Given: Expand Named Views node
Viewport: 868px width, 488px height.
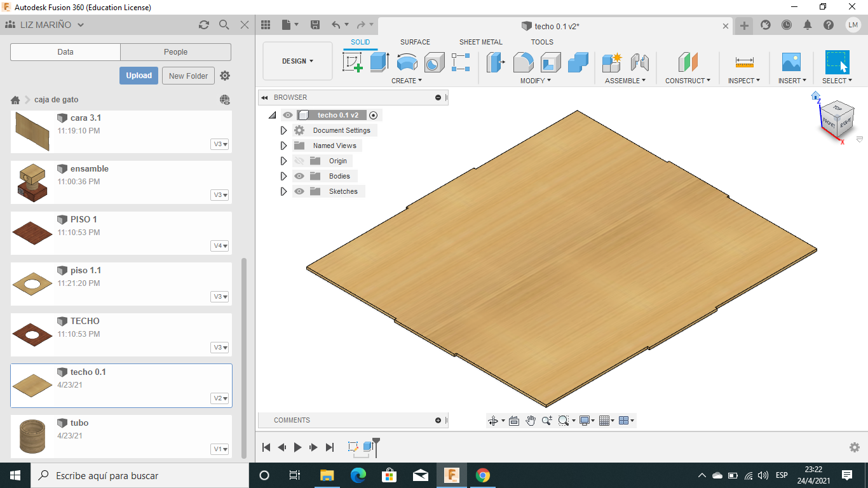Looking at the screenshot, I should pyautogui.click(x=284, y=146).
